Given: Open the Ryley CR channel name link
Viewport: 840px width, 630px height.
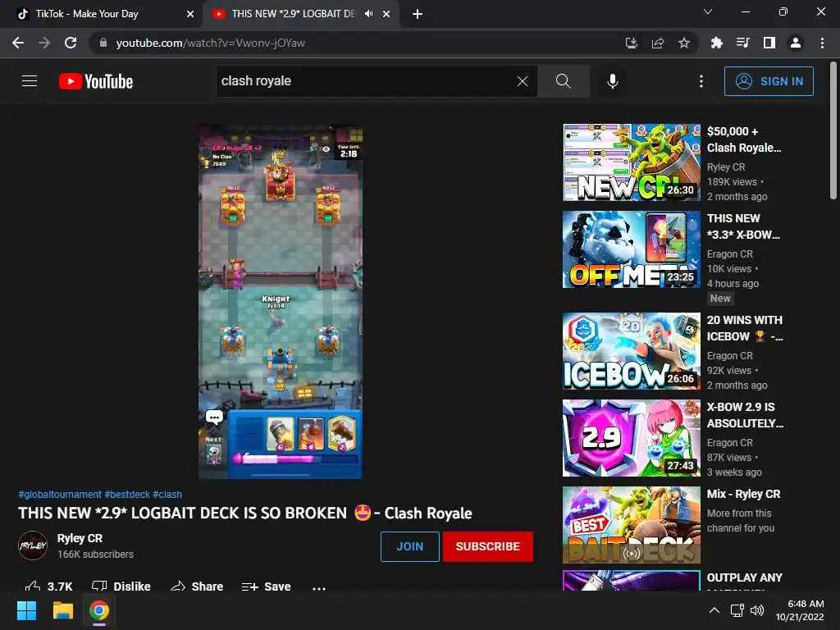Looking at the screenshot, I should [80, 538].
